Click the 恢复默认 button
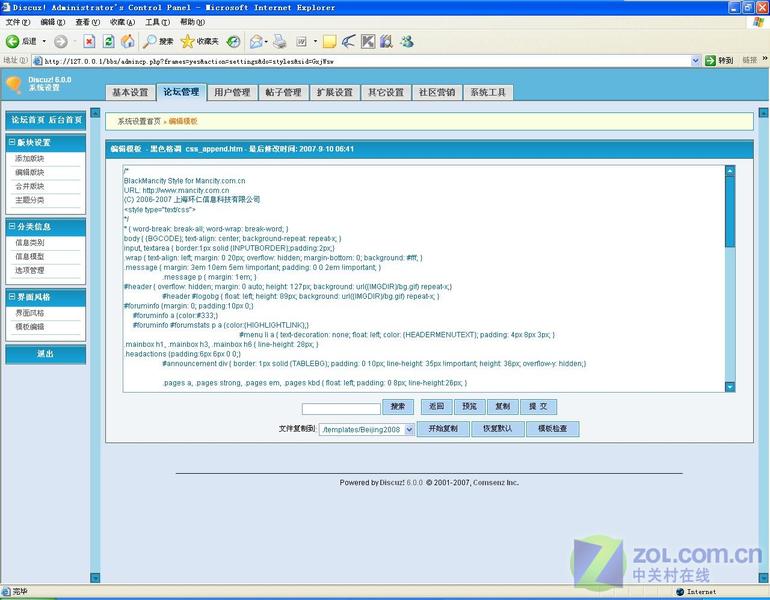770x600 pixels. (497, 429)
